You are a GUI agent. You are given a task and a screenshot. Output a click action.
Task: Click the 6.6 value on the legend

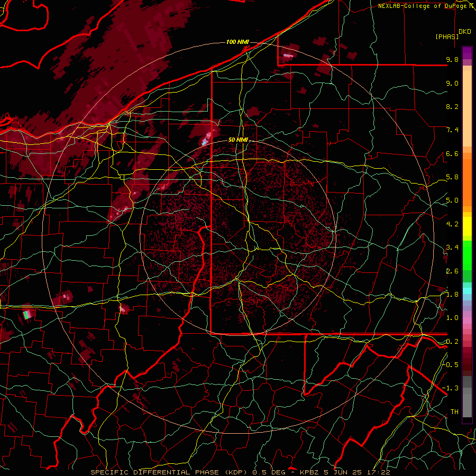point(452,153)
